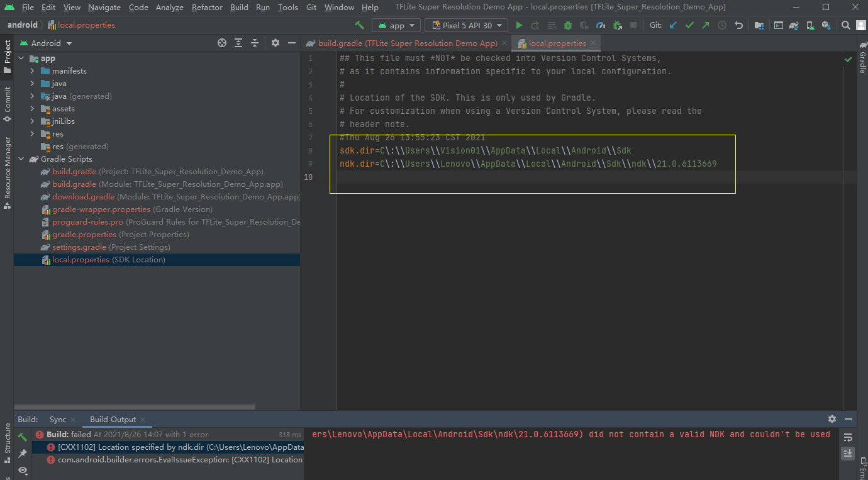Expand the assets folder
Image resolution: width=868 pixels, height=480 pixels.
[33, 109]
